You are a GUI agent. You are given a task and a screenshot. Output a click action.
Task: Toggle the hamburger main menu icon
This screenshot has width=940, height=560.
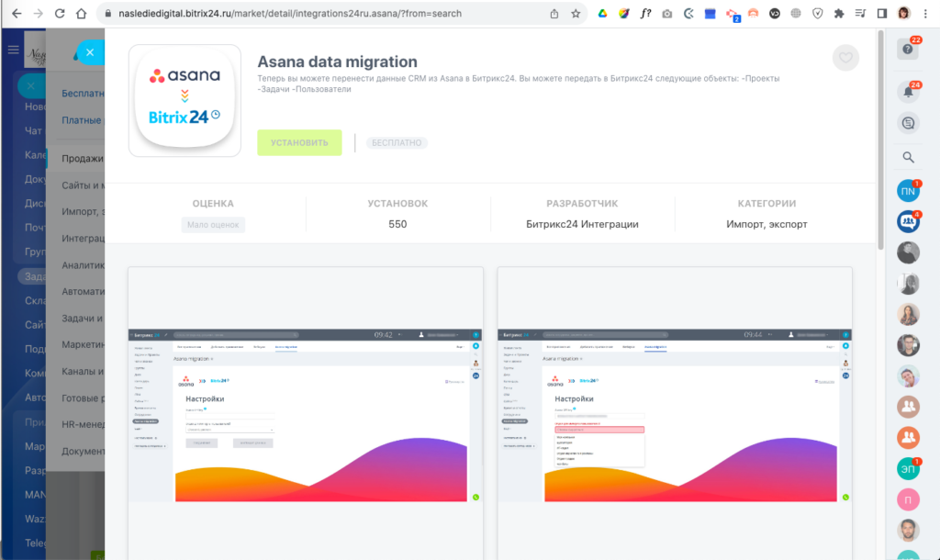[x=13, y=50]
